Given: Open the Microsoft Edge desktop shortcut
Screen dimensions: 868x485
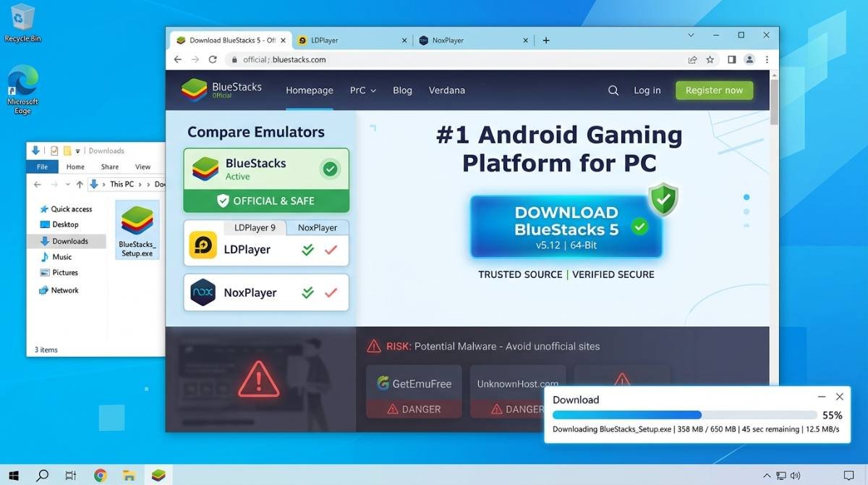Looking at the screenshot, I should click(22, 90).
